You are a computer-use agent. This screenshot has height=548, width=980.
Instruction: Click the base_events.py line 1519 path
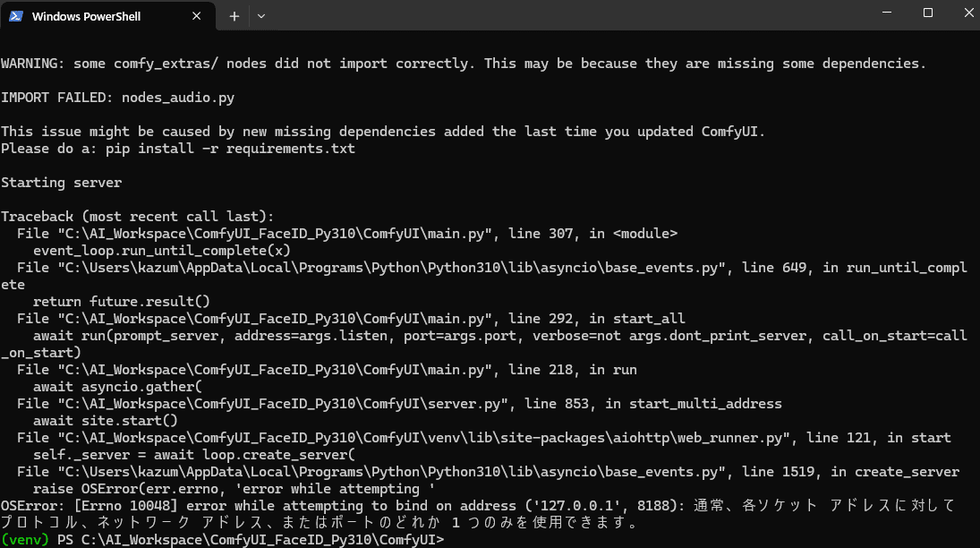click(358, 471)
